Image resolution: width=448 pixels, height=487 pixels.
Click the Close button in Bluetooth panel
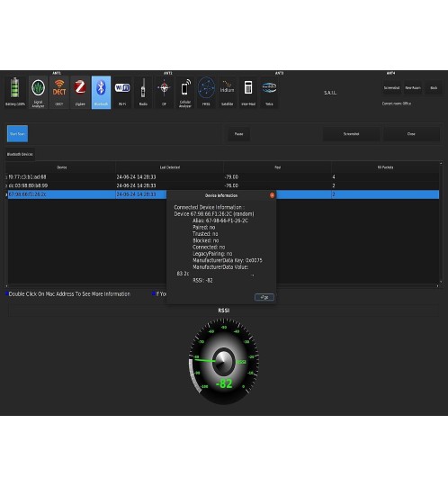(411, 134)
